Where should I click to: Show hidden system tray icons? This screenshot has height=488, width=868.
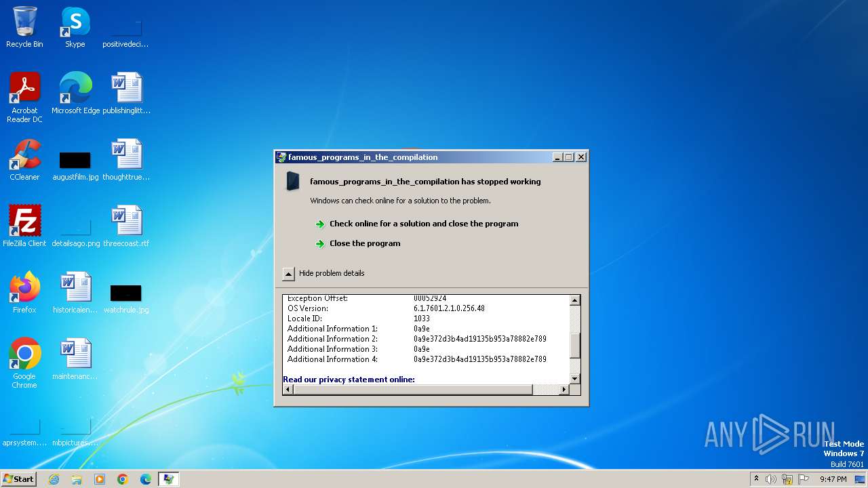tap(756, 479)
